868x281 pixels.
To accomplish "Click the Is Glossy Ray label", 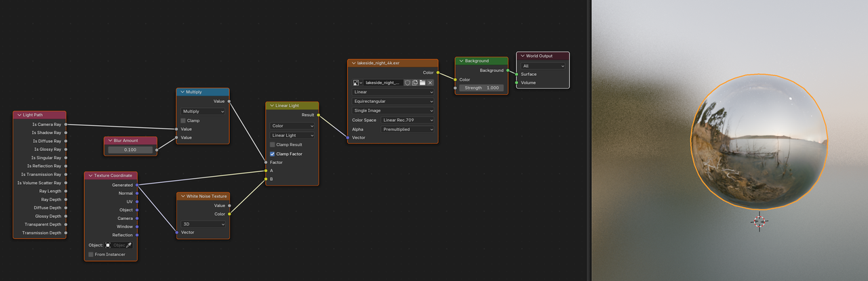I will (48, 150).
